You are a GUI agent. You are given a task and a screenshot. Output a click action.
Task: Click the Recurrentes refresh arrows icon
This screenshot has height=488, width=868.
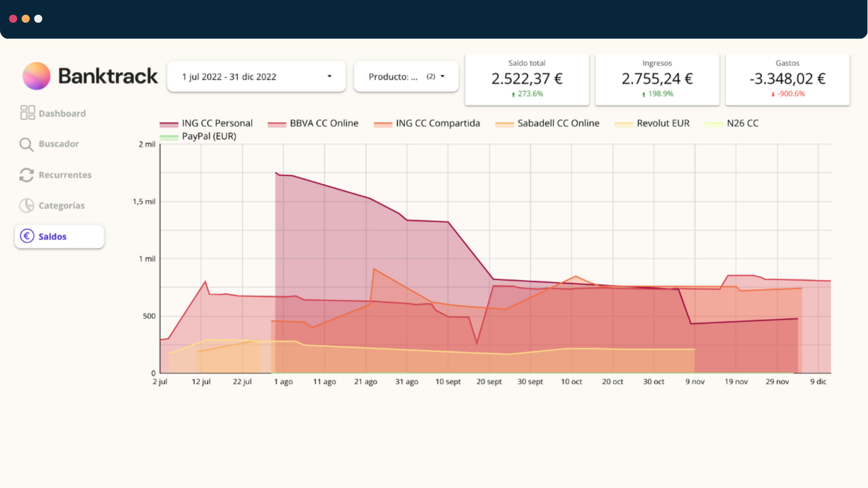[x=27, y=175]
